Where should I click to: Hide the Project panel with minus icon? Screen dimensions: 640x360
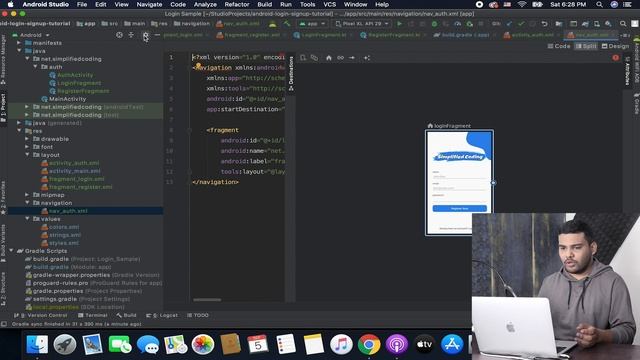pos(157,35)
